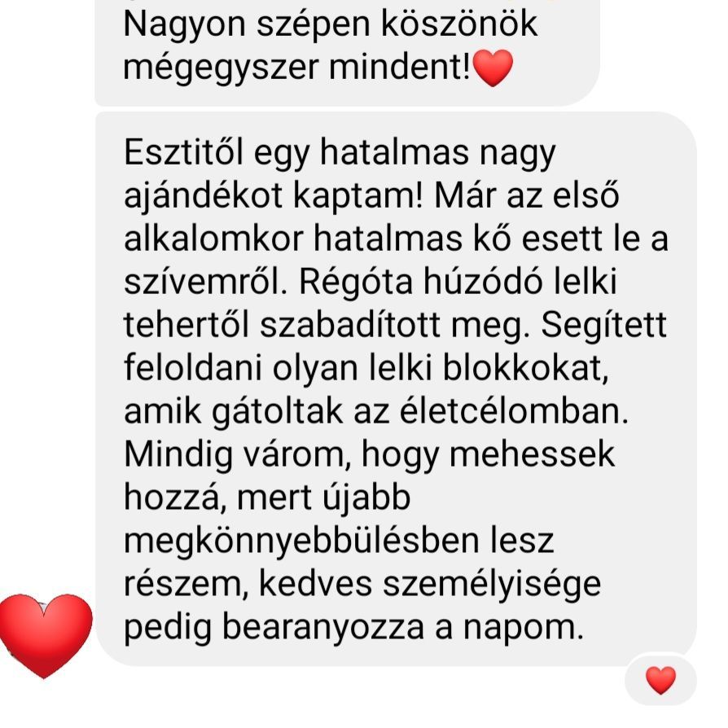Image resolution: width=728 pixels, height=728 pixels.
Task: Click the word 'személyisége'
Action: (x=492, y=585)
